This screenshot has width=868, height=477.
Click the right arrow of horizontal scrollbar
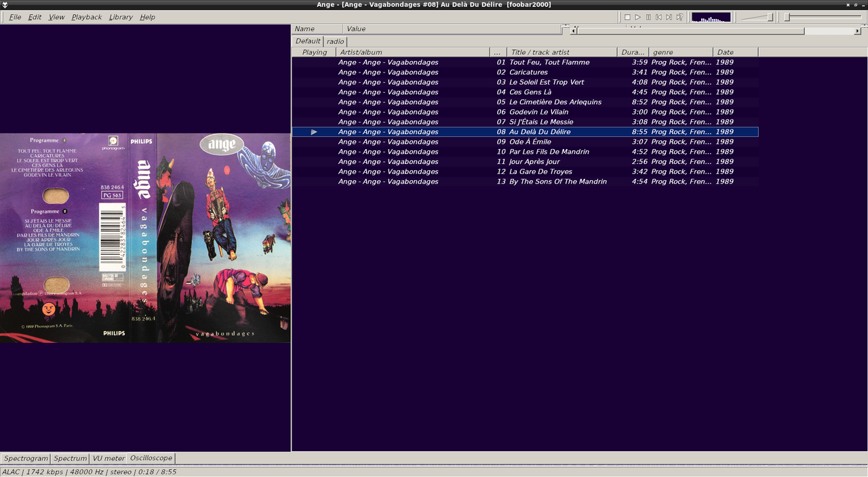857,30
